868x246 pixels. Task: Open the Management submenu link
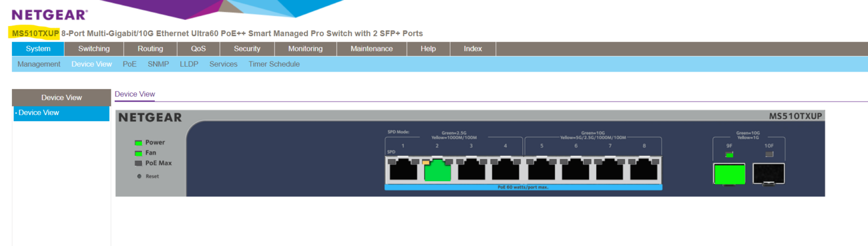click(x=39, y=64)
